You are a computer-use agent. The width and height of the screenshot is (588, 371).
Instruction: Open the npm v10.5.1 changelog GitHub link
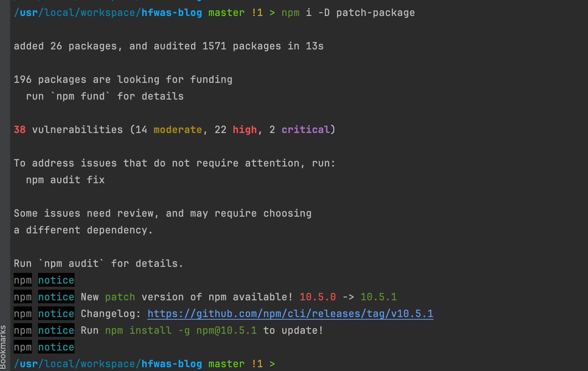click(x=290, y=314)
